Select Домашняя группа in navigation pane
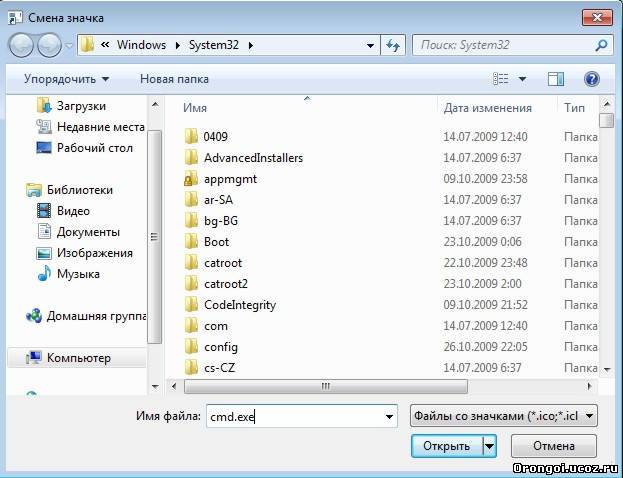This screenshot has height=478, width=623. point(86,316)
